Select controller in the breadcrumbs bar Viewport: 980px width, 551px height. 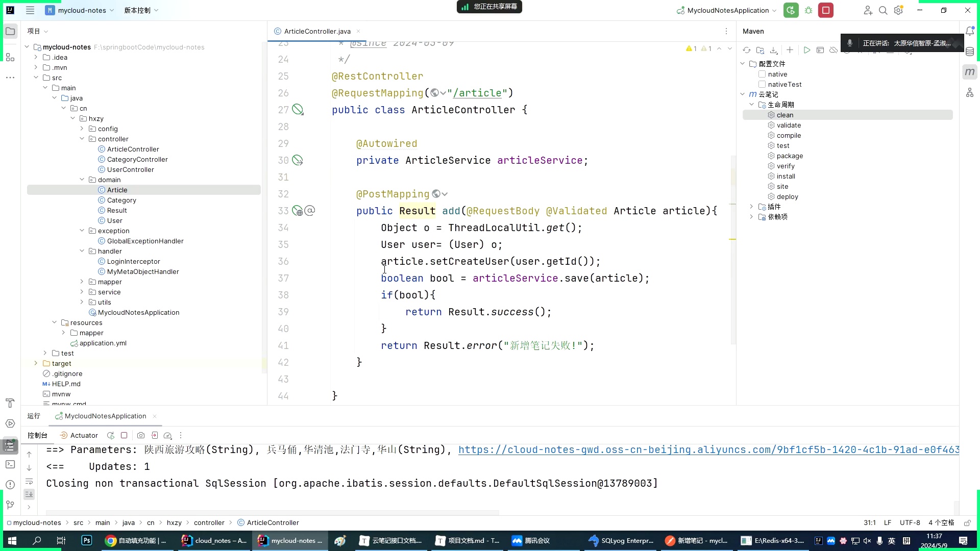coord(209,522)
